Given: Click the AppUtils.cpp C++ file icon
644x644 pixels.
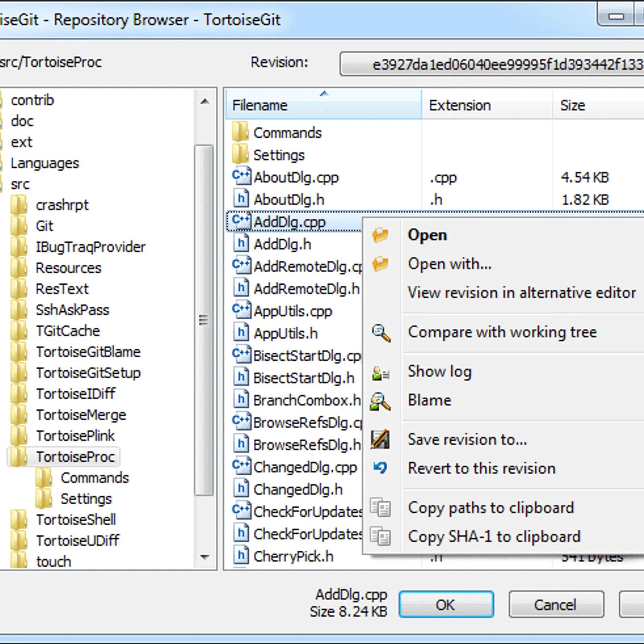Looking at the screenshot, I should 242,311.
